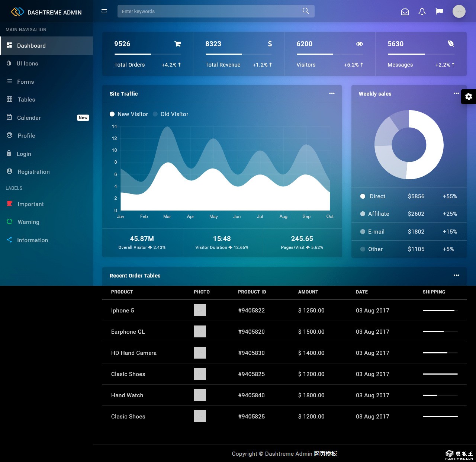Open the Weekly sales options ellipsis
Image resolution: width=476 pixels, height=462 pixels.
click(x=456, y=94)
